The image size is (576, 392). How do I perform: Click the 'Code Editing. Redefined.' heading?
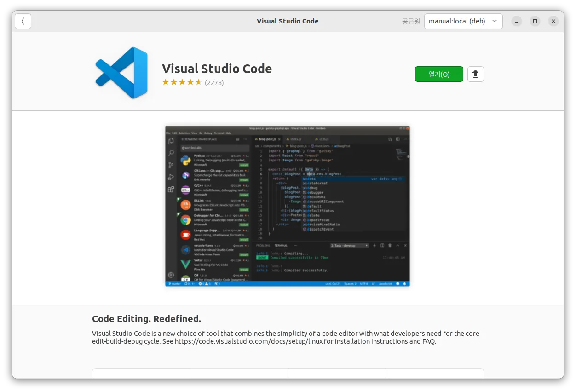click(146, 319)
